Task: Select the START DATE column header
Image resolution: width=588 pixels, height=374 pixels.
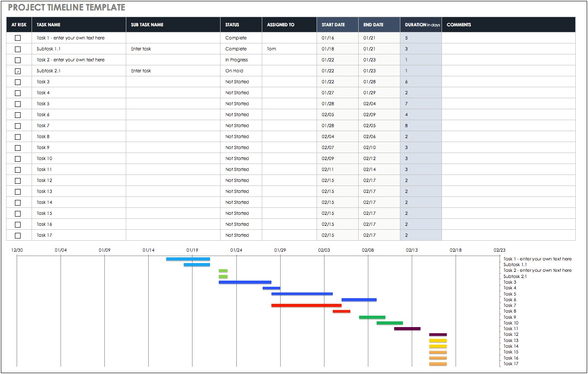Action: pyautogui.click(x=338, y=25)
